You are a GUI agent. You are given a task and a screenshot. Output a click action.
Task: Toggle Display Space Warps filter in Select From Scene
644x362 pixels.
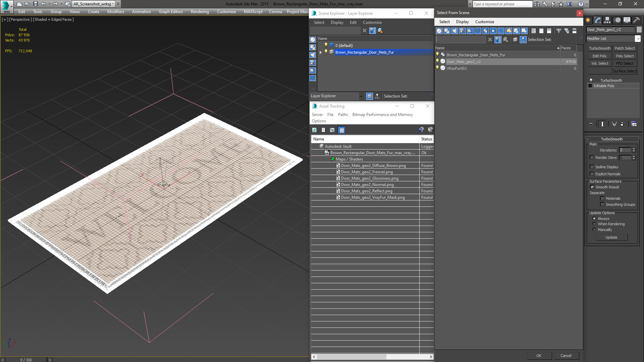tap(478, 31)
